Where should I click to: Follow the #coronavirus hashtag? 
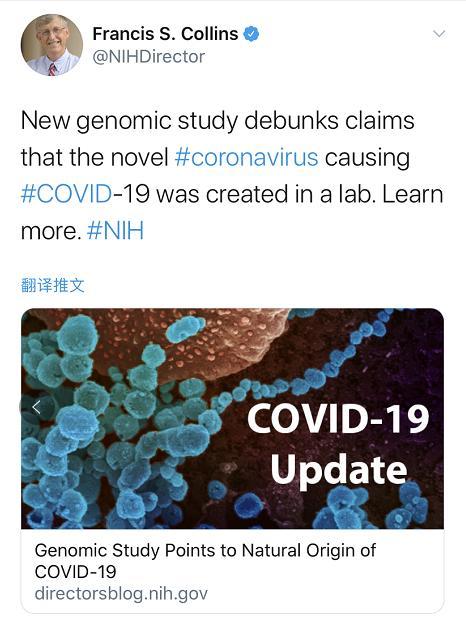[x=246, y=157]
